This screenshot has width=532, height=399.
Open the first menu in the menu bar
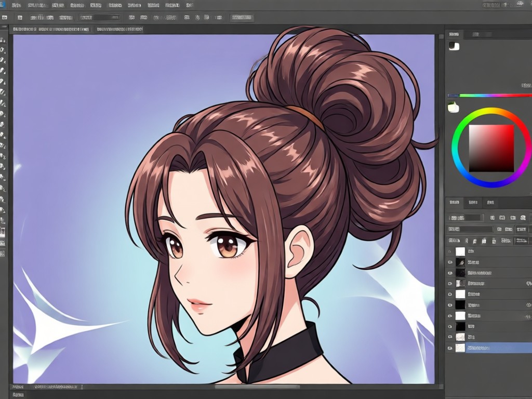tap(16, 5)
